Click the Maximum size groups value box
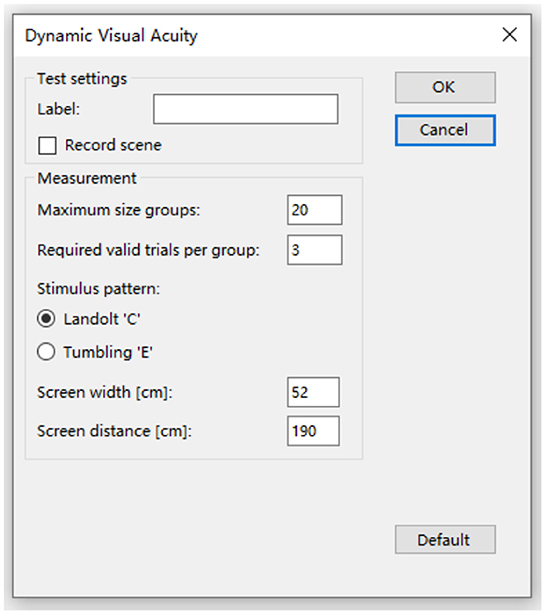 click(315, 210)
